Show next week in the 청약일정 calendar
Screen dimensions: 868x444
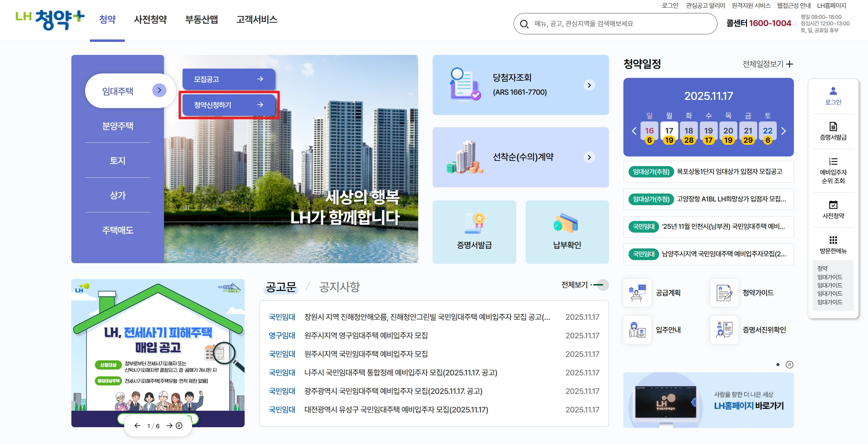click(784, 131)
